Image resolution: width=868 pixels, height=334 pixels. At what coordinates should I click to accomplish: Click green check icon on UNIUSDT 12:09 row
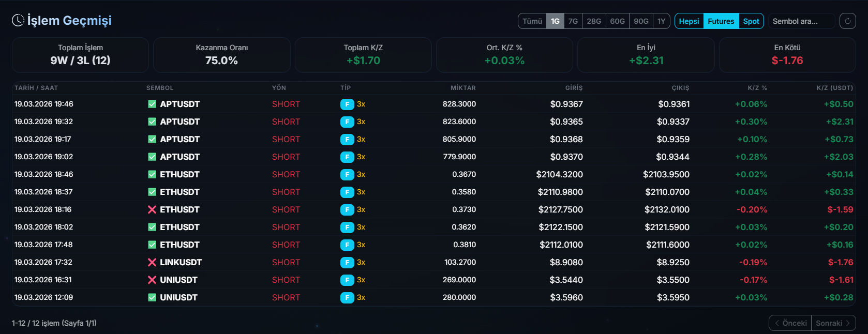pyautogui.click(x=152, y=297)
